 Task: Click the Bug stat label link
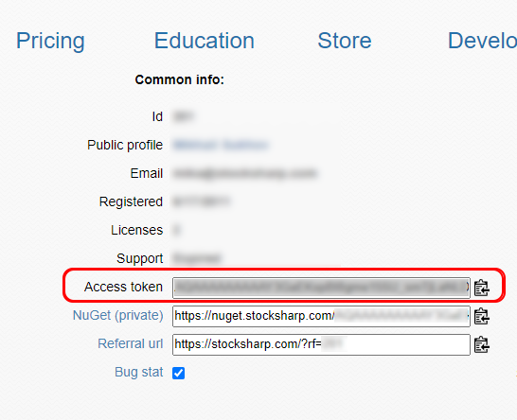coord(139,372)
